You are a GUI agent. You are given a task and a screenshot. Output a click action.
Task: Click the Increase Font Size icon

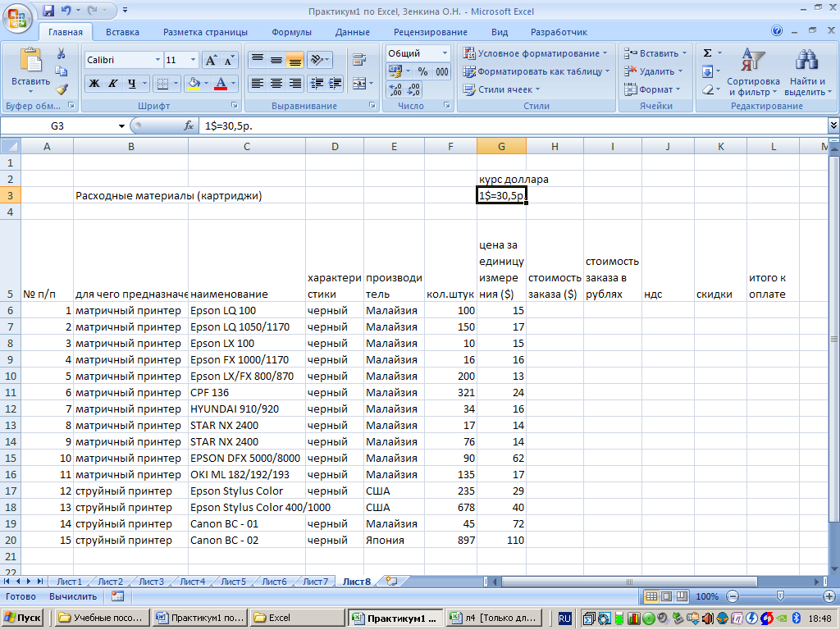click(211, 61)
